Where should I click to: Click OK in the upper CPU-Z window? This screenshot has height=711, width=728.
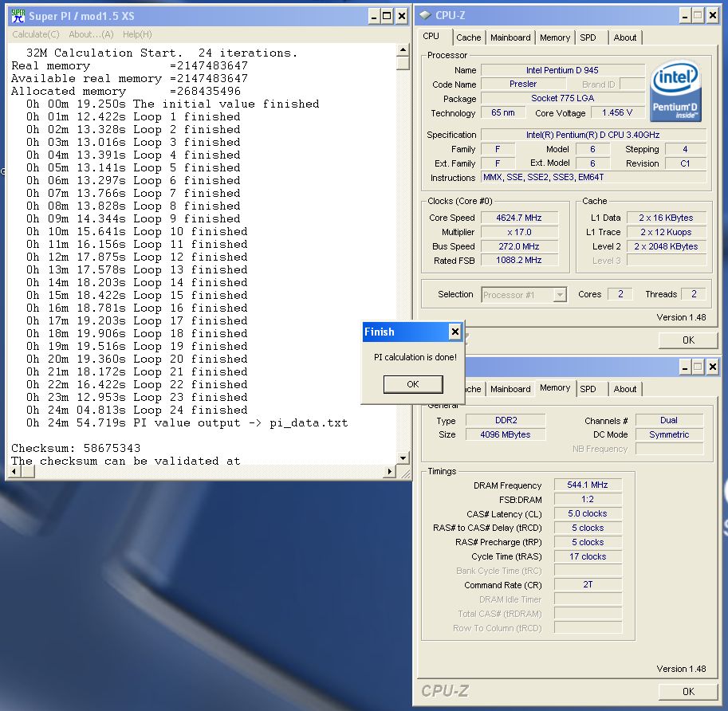[x=688, y=340]
